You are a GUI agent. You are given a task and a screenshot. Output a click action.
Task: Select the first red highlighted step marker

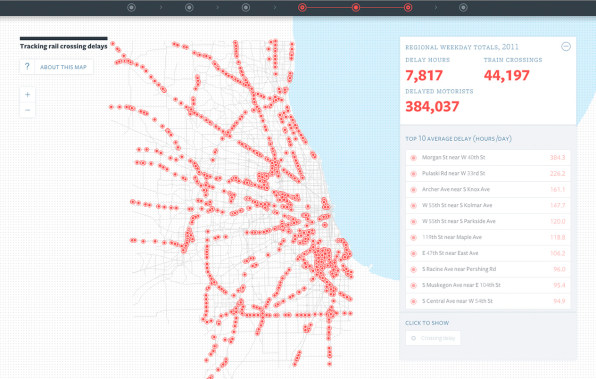pyautogui.click(x=302, y=7)
